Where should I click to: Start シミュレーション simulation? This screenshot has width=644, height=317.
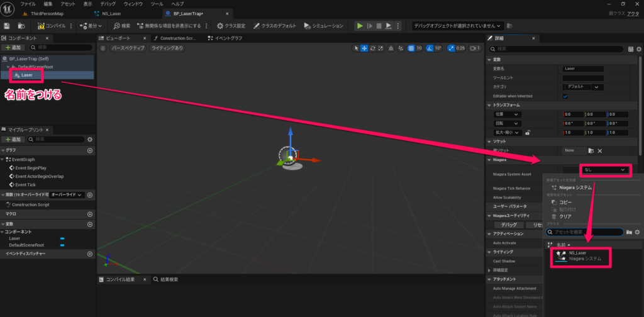point(324,26)
